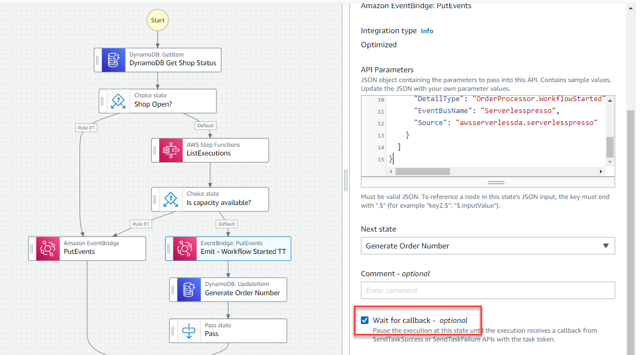The image size is (644, 355).
Task: Click the Is capacity available? choice icon
Action: 171,200
